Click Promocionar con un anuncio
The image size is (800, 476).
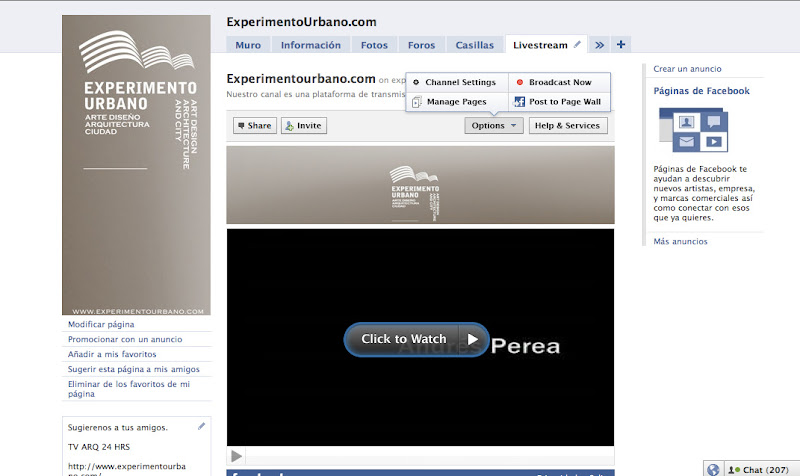pyautogui.click(x=125, y=339)
